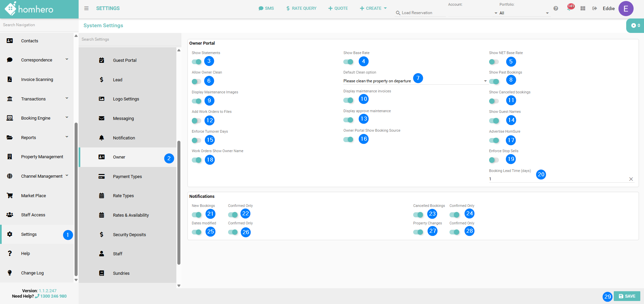644x304 pixels.
Task: Click the hamburger menu icon beside SETTINGS
Action: (86, 8)
